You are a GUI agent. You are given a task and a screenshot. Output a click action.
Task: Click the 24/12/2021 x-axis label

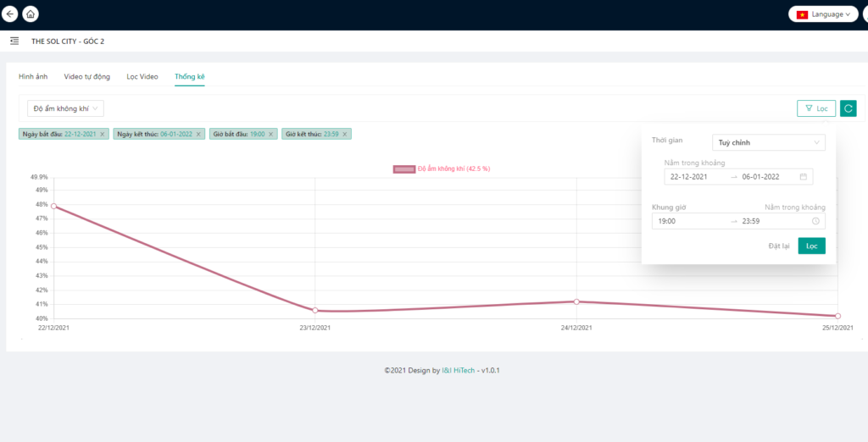(576, 328)
